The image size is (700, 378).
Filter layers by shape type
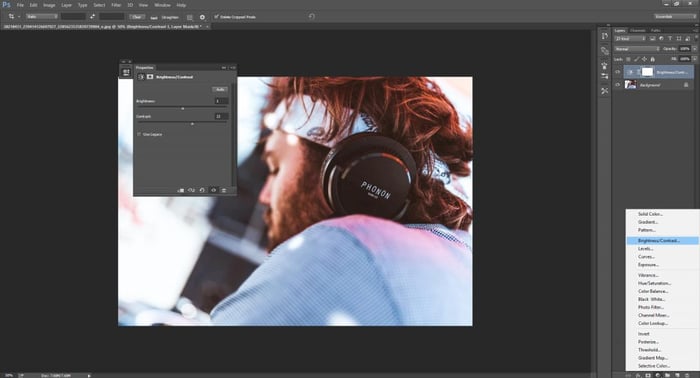679,39
